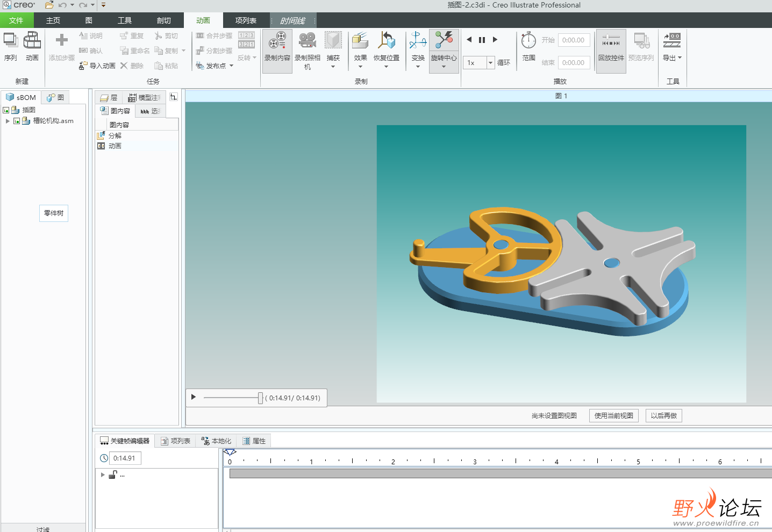Click the 导入动画 import animation icon
Viewport: 772px width, 532px height.
[83, 66]
